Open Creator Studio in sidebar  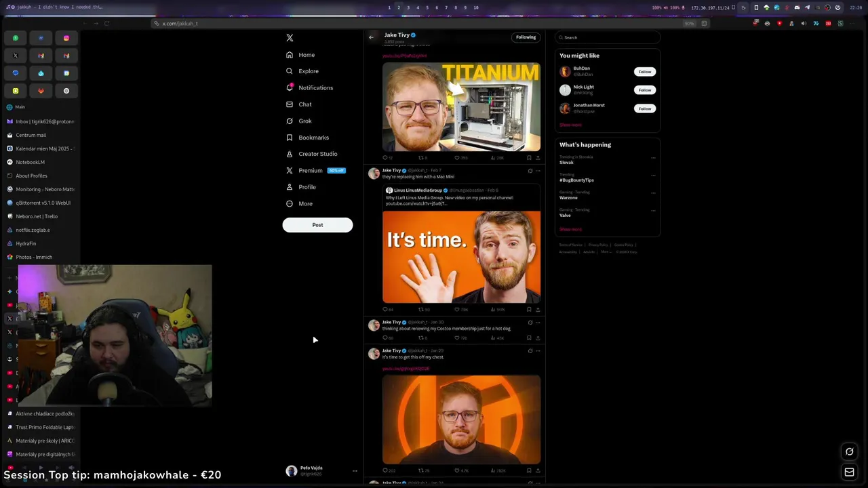tap(311, 154)
